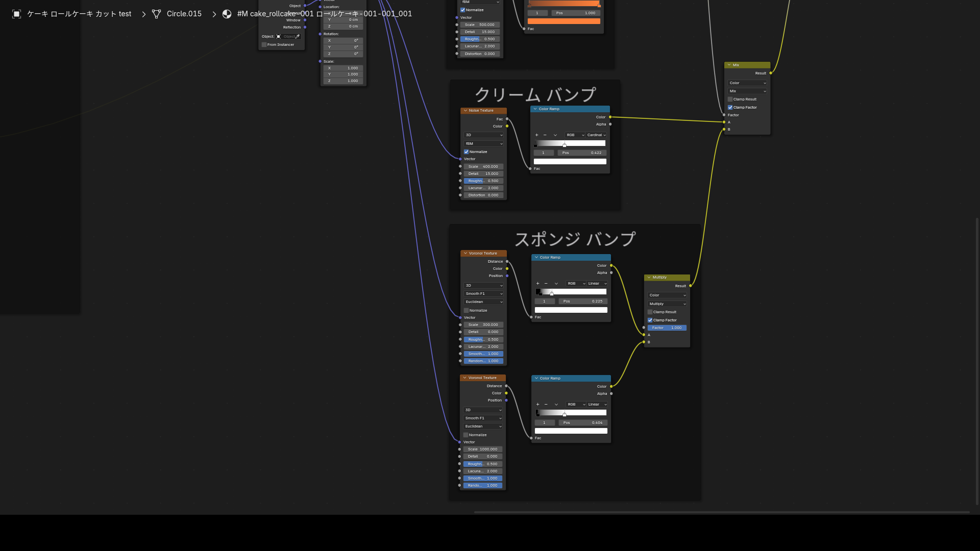
Task: Click the Factor 1.000 slider in Multiply
Action: point(667,328)
